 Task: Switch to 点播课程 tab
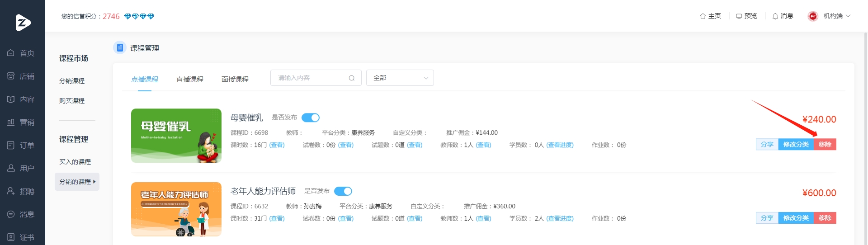pos(145,80)
